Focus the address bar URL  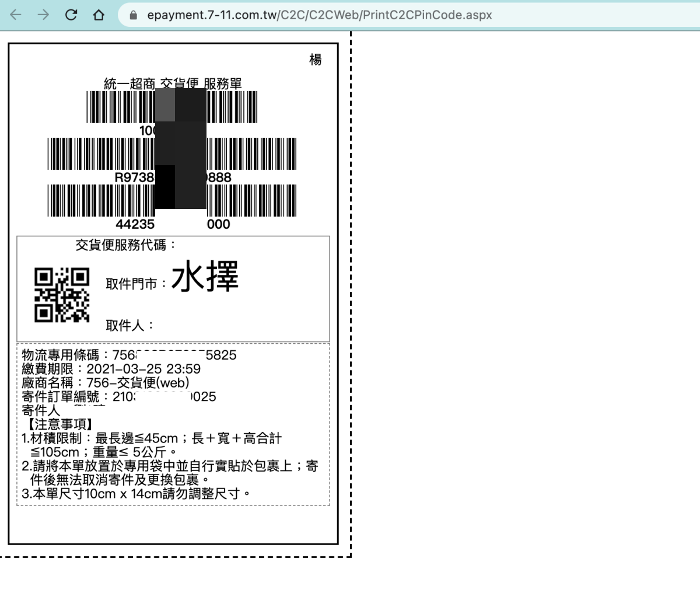pyautogui.click(x=320, y=15)
